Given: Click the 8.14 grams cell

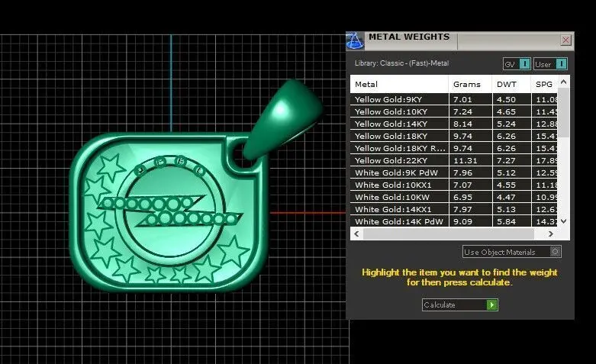Looking at the screenshot, I should [x=470, y=124].
